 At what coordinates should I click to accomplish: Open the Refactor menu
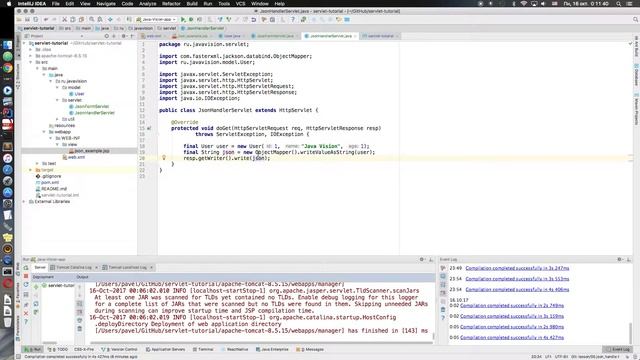171,4
